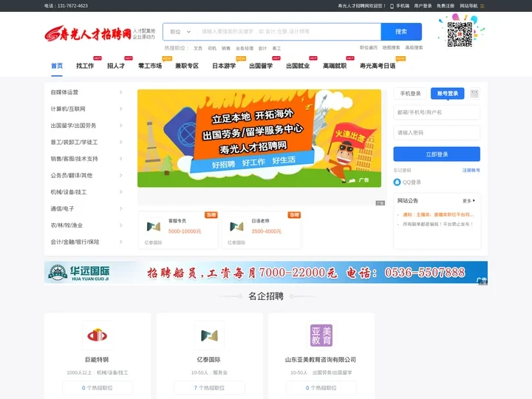The height and width of the screenshot is (399, 532).
Task: Click the 寿光人才招聘网 site logo
Action: click(x=88, y=33)
